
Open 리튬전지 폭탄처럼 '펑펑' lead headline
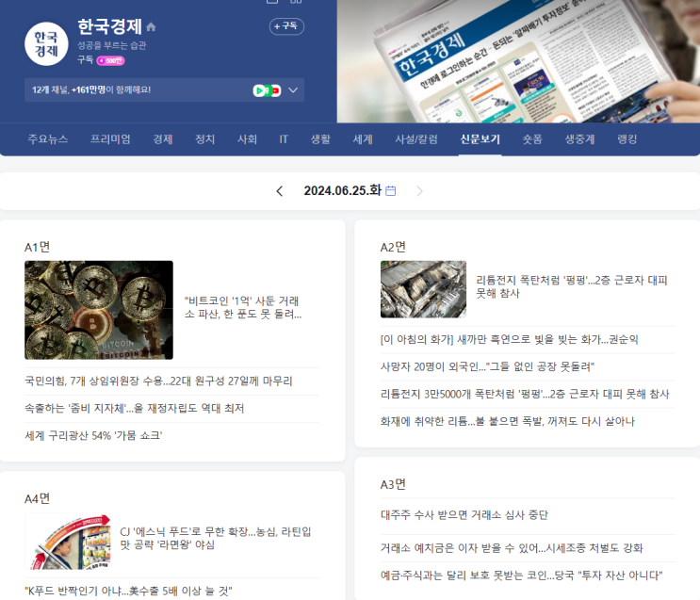coord(572,286)
